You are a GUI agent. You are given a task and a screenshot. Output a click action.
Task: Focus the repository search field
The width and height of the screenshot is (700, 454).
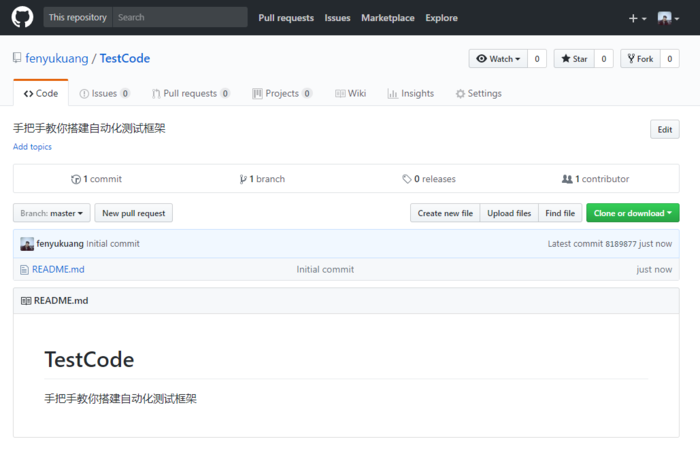(179, 17)
